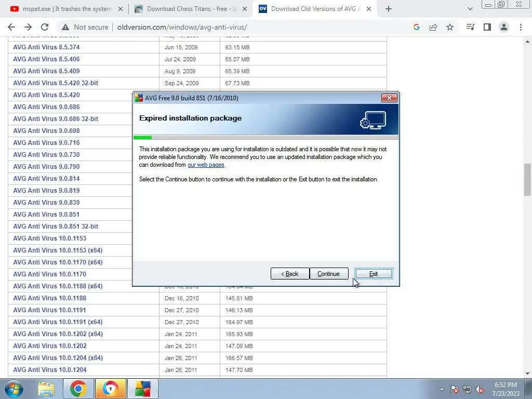Open the AVG Anti Virus 9.0.730 link
The width and height of the screenshot is (532, 399).
point(46,155)
